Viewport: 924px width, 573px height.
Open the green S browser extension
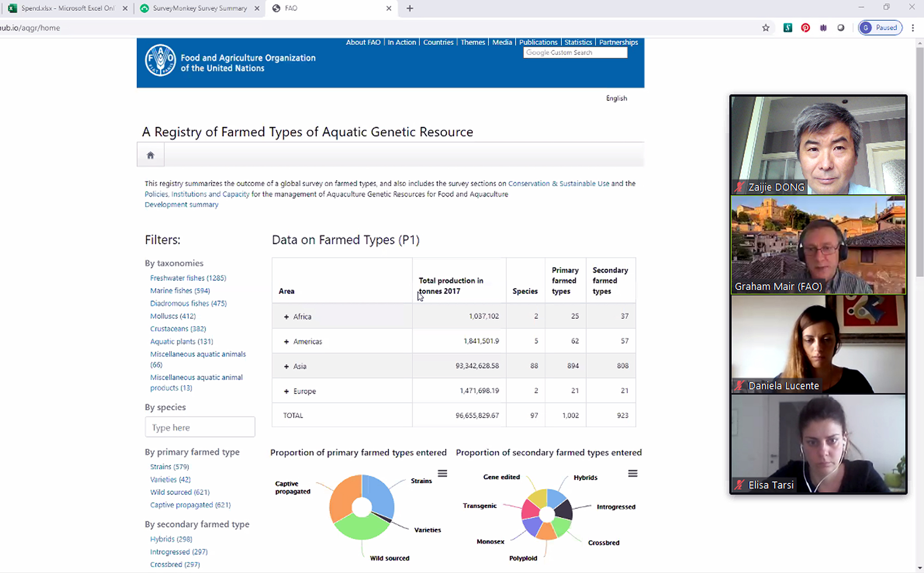click(788, 28)
